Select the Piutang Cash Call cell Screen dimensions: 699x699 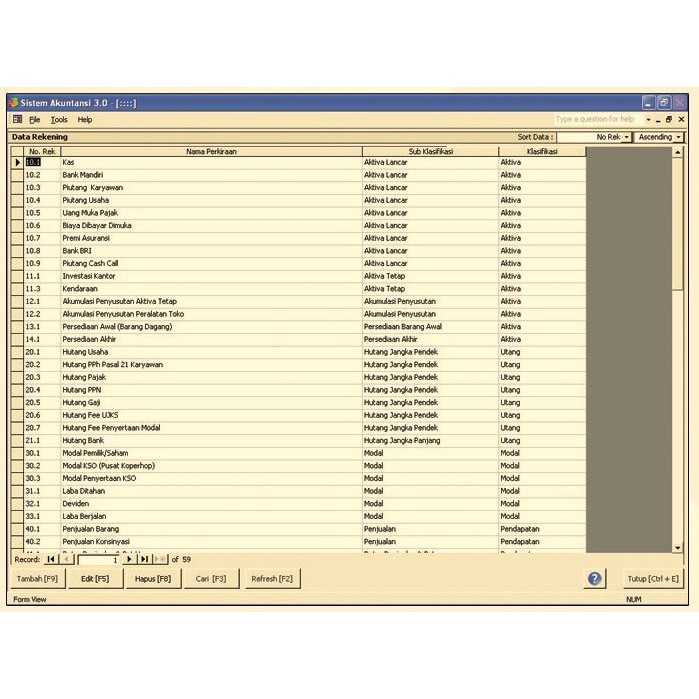point(211,263)
